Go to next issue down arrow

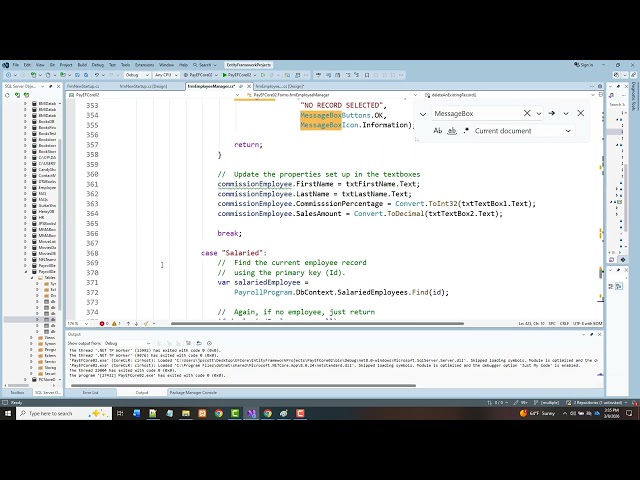click(x=136, y=324)
